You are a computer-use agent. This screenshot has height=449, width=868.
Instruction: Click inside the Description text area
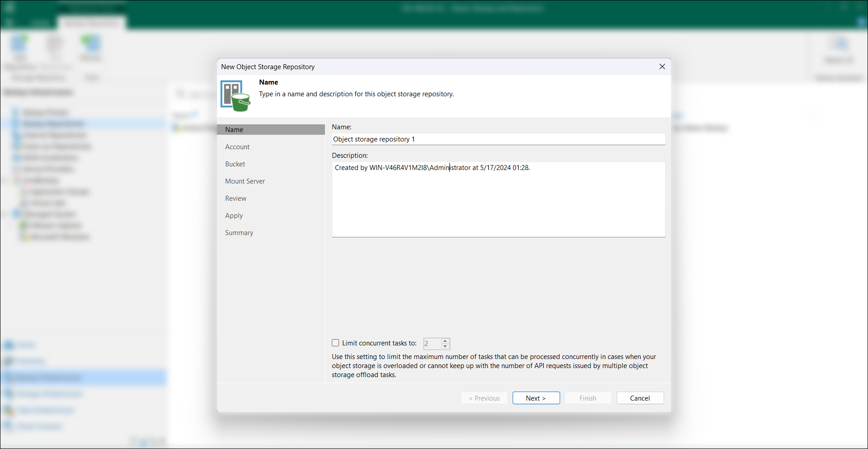tap(499, 199)
